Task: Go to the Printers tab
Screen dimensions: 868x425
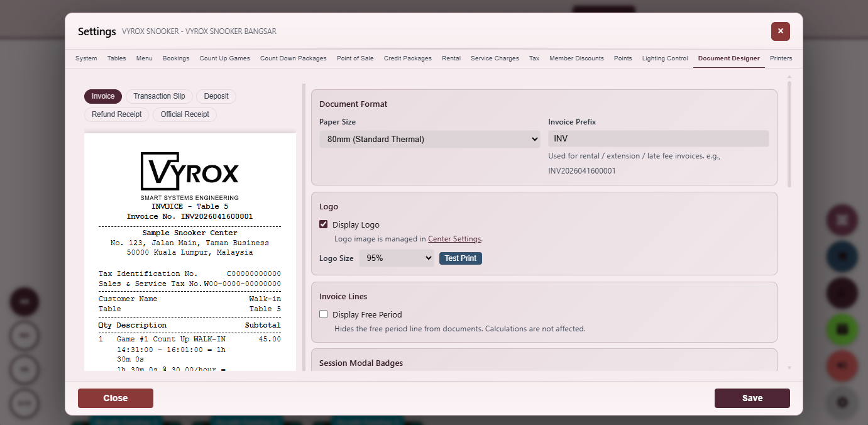Action: point(781,58)
